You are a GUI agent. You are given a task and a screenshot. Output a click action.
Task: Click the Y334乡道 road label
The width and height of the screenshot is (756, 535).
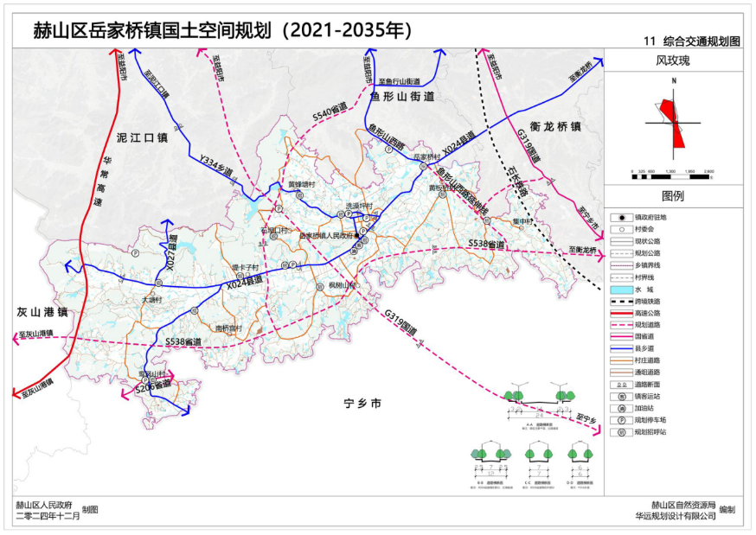click(216, 166)
